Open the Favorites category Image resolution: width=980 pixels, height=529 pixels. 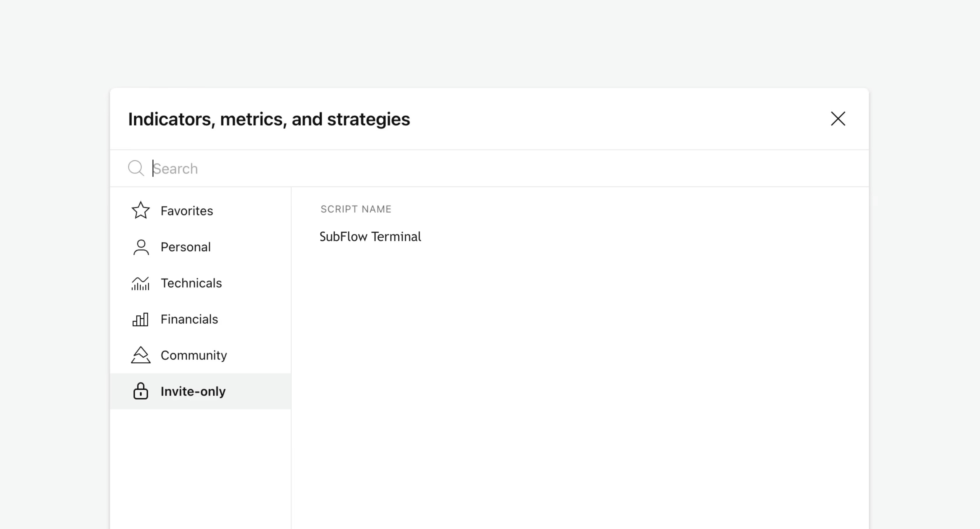point(186,210)
